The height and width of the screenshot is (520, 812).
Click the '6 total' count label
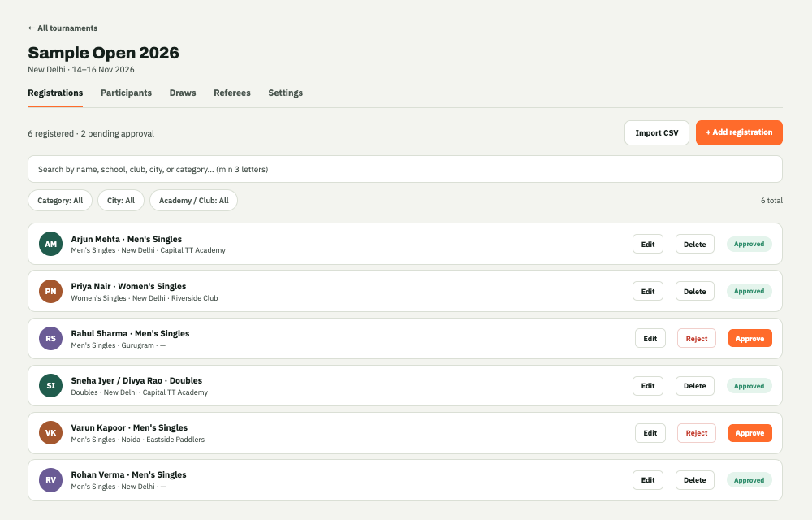pos(771,201)
